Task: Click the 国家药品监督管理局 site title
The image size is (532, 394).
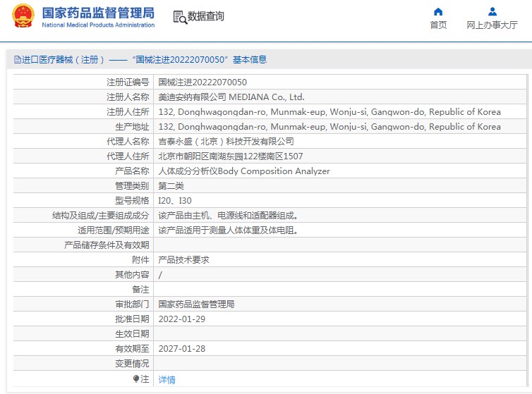Action: pos(98,12)
